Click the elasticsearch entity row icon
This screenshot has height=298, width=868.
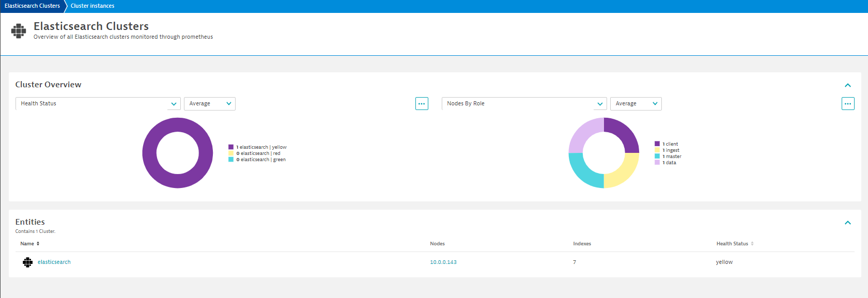(x=27, y=262)
